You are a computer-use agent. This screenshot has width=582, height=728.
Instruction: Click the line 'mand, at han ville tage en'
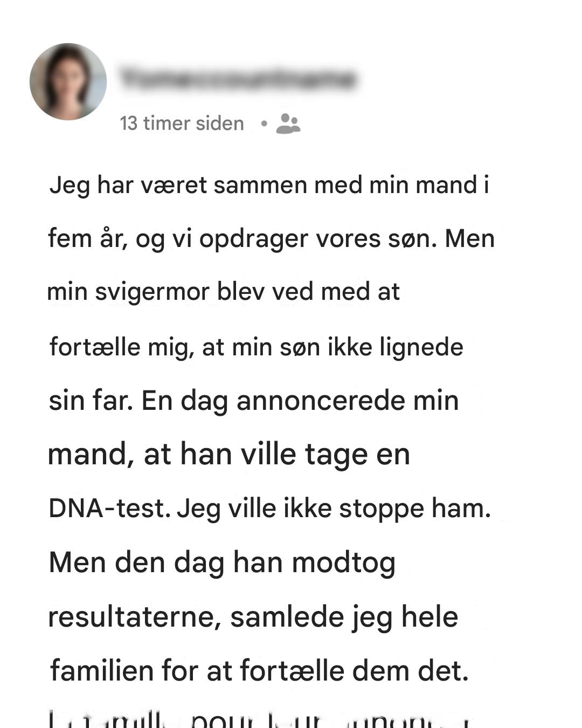click(229, 455)
